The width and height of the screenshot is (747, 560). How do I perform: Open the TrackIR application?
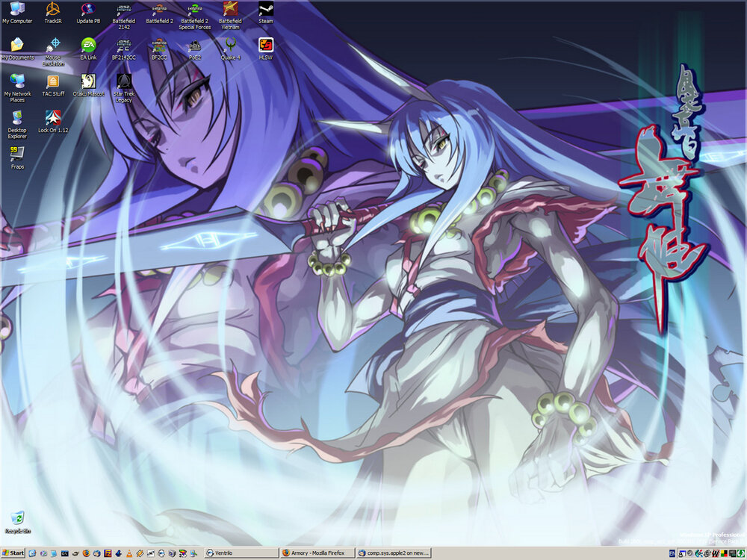click(x=52, y=10)
